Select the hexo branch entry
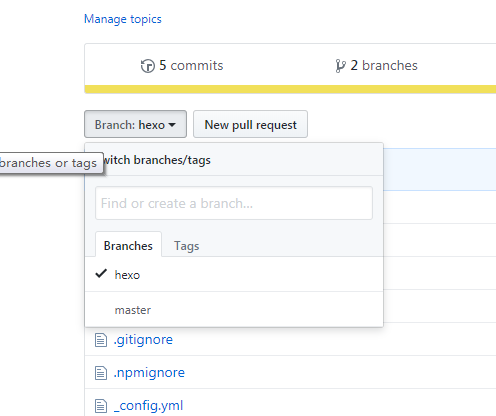The image size is (496, 416). click(234, 275)
